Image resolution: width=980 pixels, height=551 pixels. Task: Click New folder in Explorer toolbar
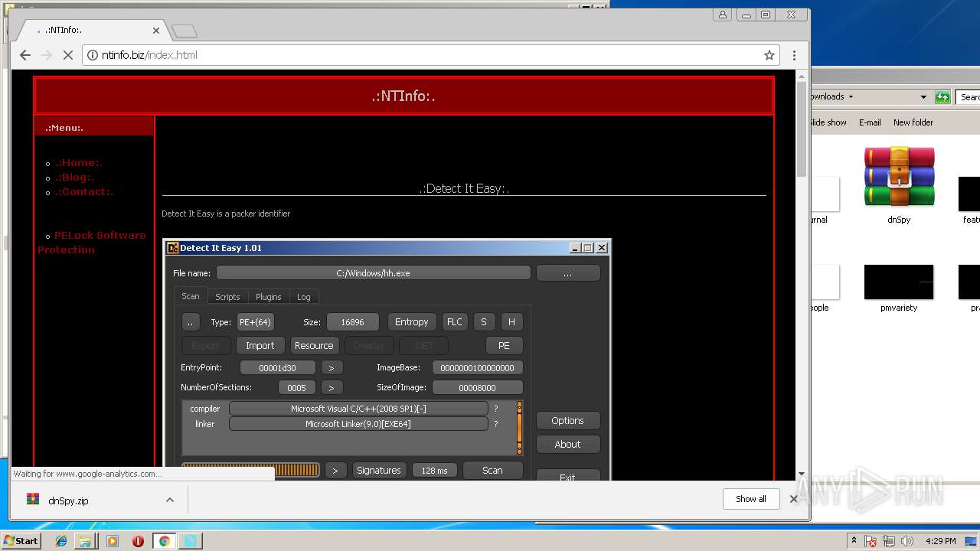(x=913, y=122)
